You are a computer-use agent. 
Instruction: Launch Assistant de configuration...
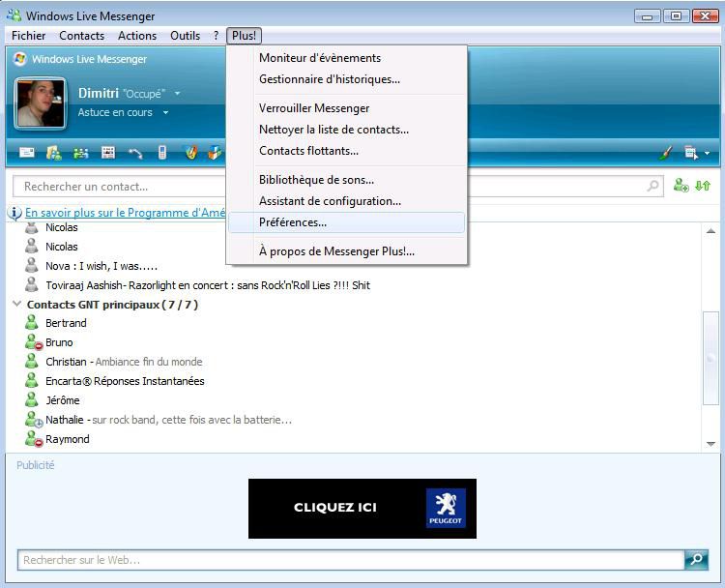(x=347, y=201)
